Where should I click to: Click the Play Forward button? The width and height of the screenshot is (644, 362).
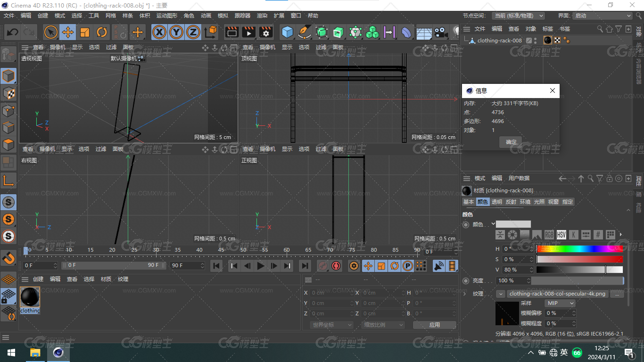tap(260, 266)
